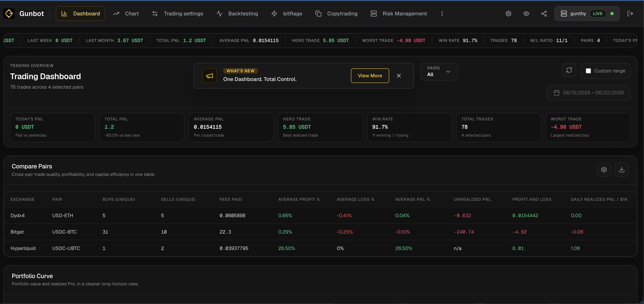
Task: Click the 0.0605898 fees paid value
Action: coord(233,215)
